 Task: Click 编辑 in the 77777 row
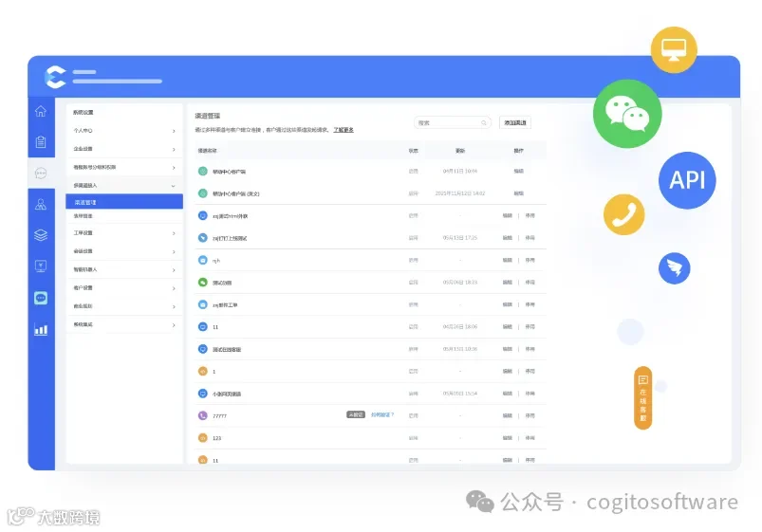pyautogui.click(x=508, y=416)
